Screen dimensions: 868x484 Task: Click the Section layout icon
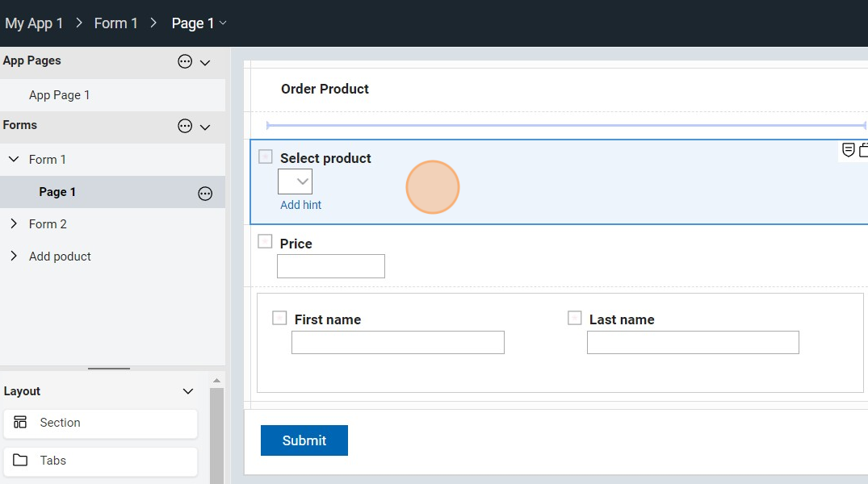(x=20, y=423)
